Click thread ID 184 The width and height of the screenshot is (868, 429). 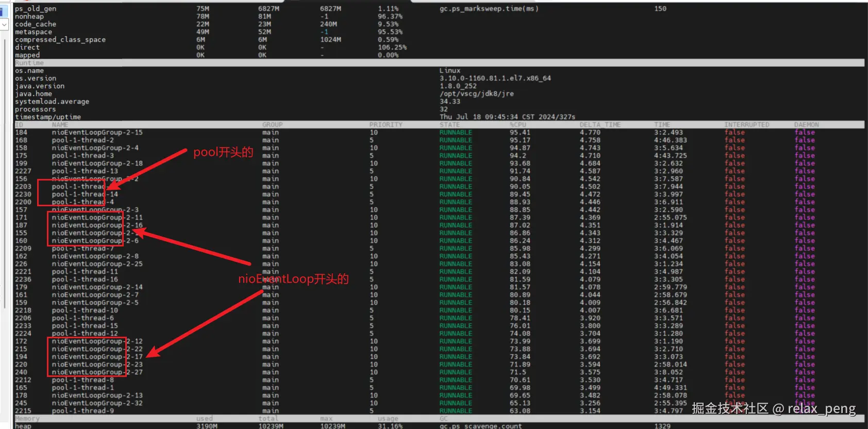coord(21,133)
